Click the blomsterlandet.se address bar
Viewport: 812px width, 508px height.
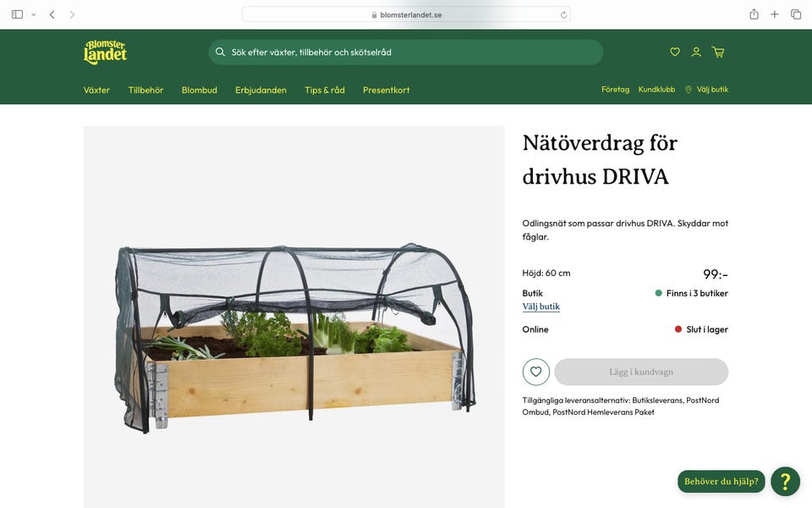point(406,14)
